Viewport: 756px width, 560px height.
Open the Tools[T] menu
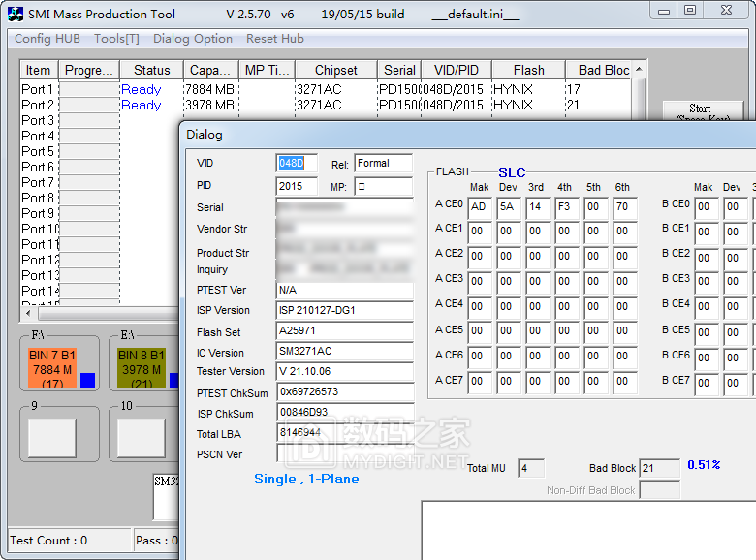coord(116,39)
